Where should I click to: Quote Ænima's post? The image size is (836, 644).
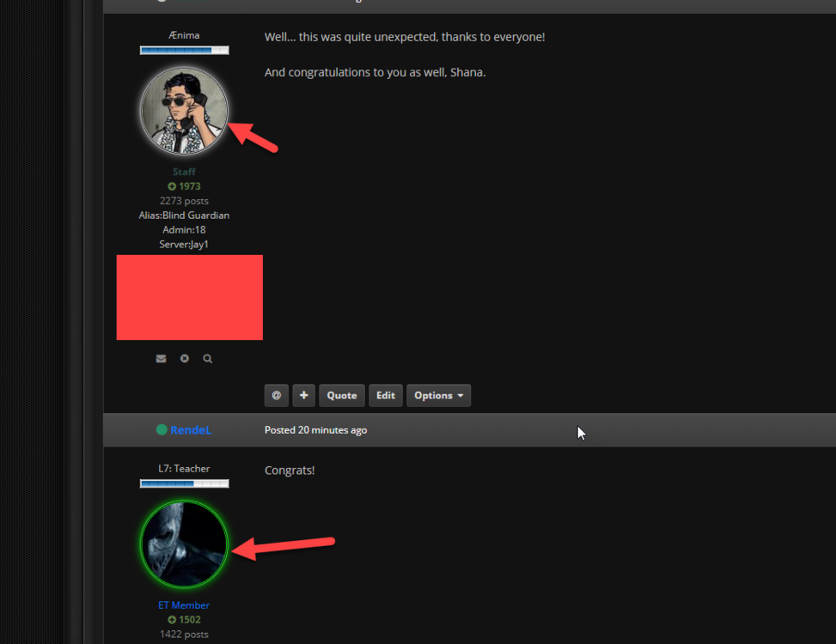(342, 395)
